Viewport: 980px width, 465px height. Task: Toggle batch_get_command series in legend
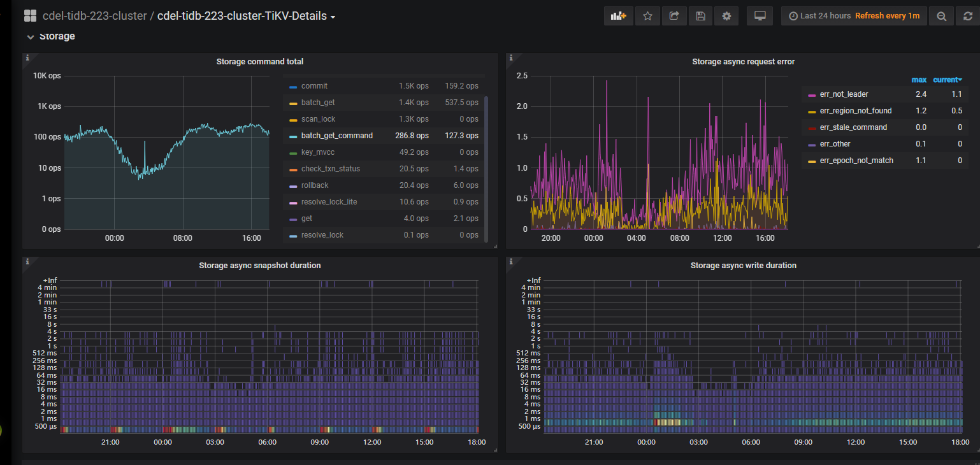coord(336,136)
